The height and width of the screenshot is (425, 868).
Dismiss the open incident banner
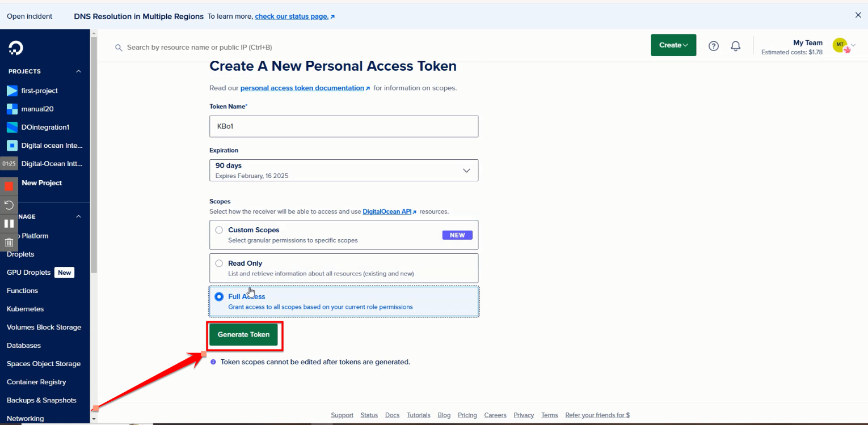click(x=858, y=15)
